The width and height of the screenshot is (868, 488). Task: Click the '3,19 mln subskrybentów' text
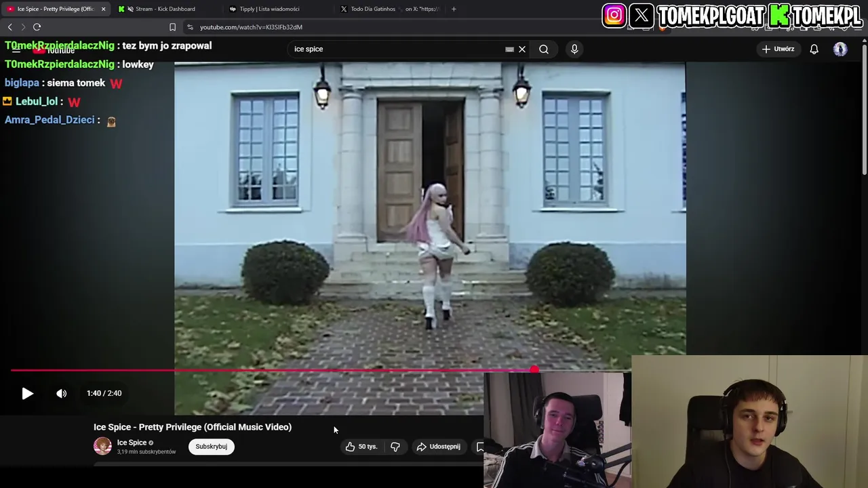click(146, 452)
